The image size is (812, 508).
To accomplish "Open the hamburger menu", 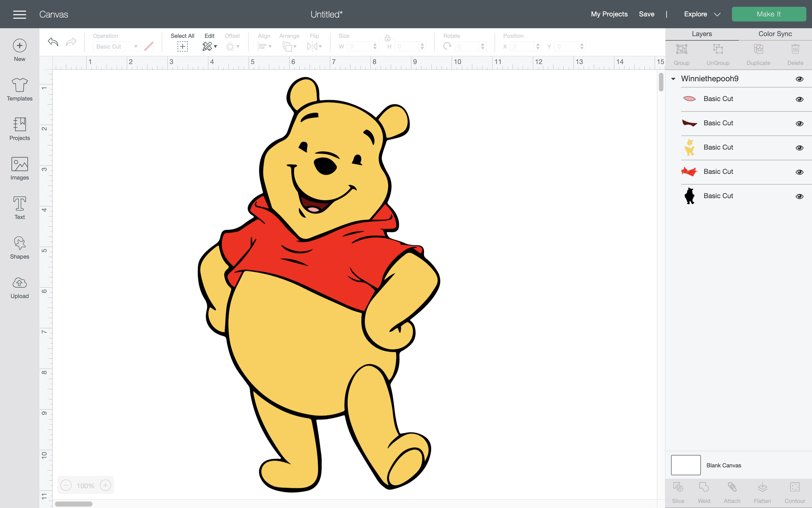I will click(19, 14).
